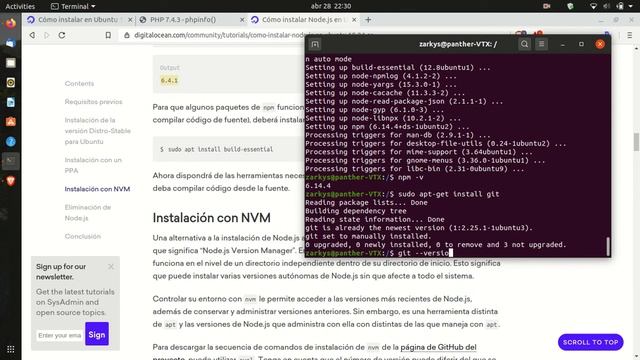
Task: Jump to Requisitos previos section
Action: tap(93, 102)
